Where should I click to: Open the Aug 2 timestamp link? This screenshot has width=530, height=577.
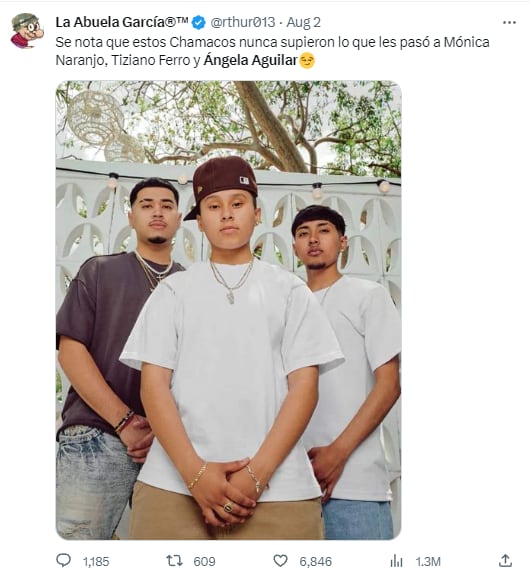pos(303,22)
